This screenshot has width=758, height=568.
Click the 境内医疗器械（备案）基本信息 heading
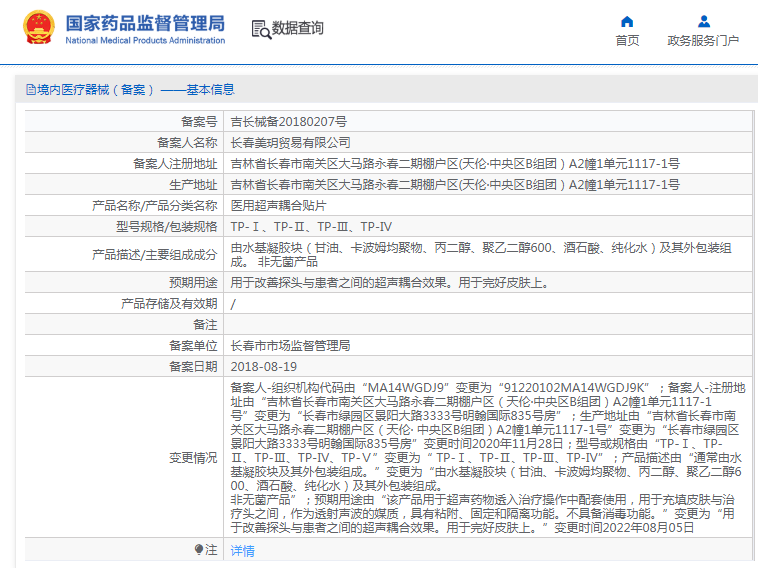point(136,89)
